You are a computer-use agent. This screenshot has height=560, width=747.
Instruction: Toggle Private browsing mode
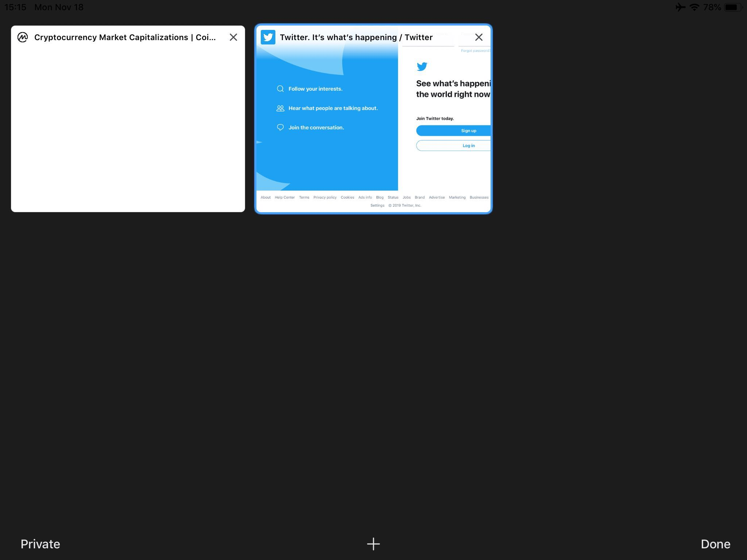(x=40, y=544)
